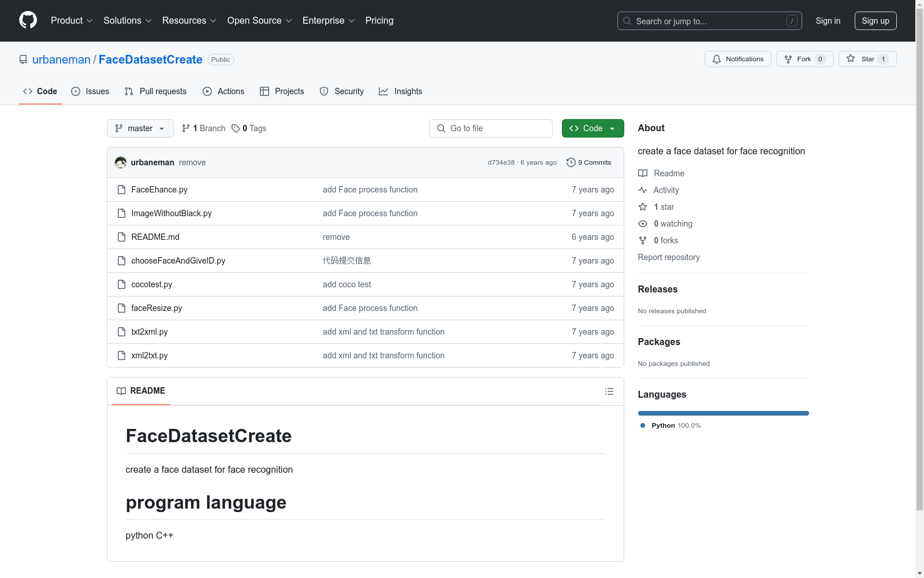The height and width of the screenshot is (578, 924).
Task: Fork this repository with Fork button
Action: click(804, 59)
